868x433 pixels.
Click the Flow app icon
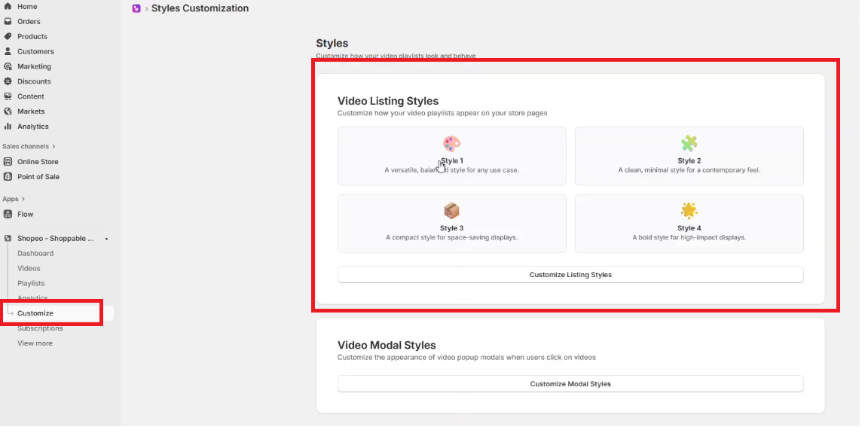coord(8,215)
